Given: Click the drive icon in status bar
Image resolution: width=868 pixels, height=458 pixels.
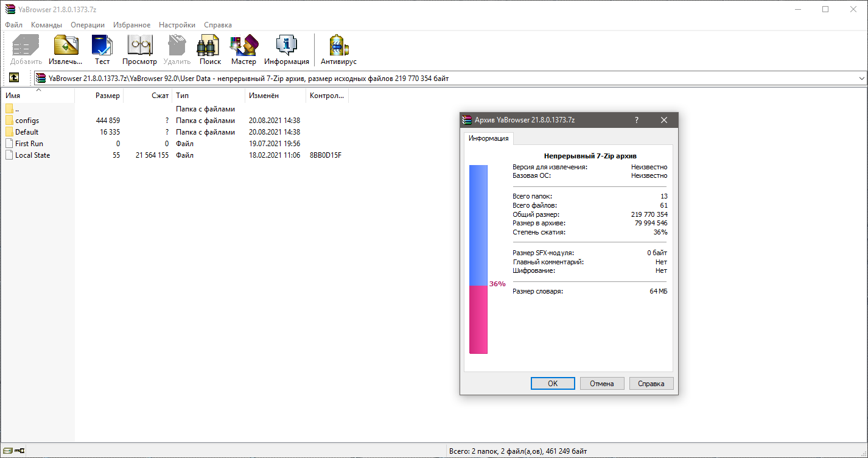Looking at the screenshot, I should point(8,451).
